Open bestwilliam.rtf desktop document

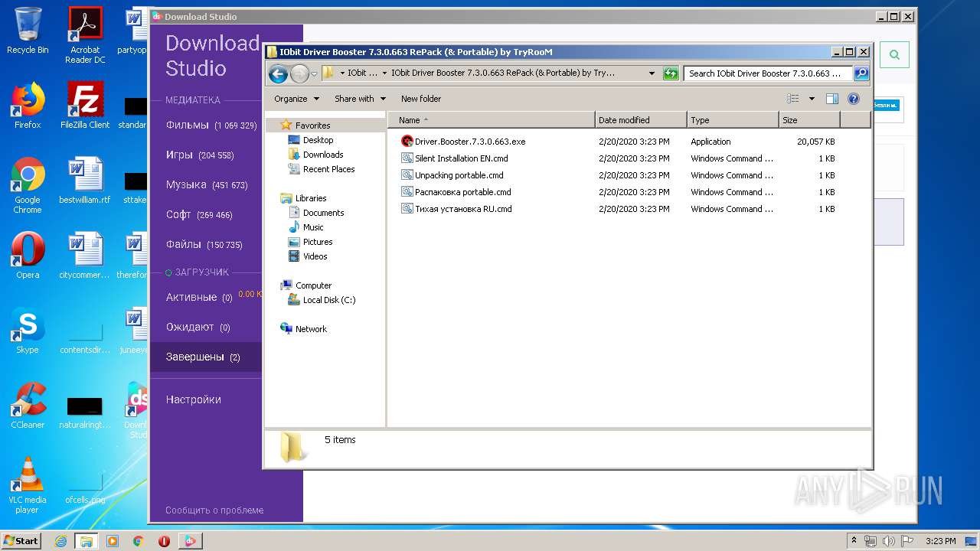click(x=85, y=181)
